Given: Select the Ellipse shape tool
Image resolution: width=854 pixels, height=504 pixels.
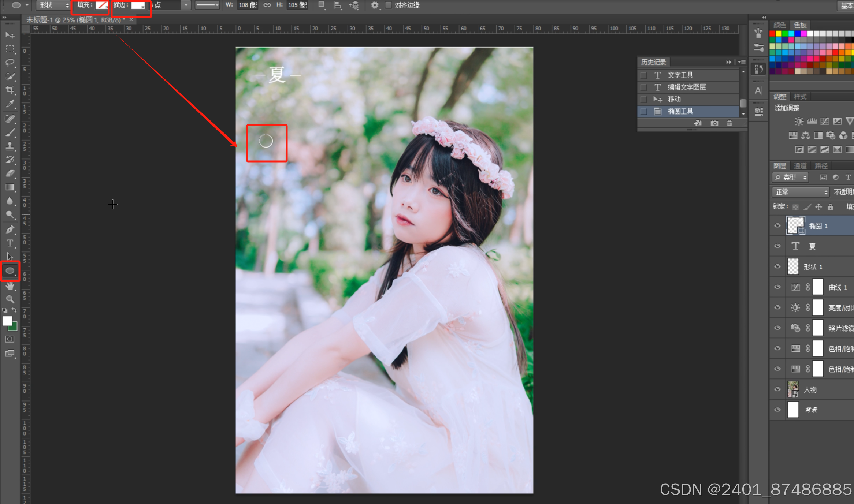Looking at the screenshot, I should coord(10,271).
